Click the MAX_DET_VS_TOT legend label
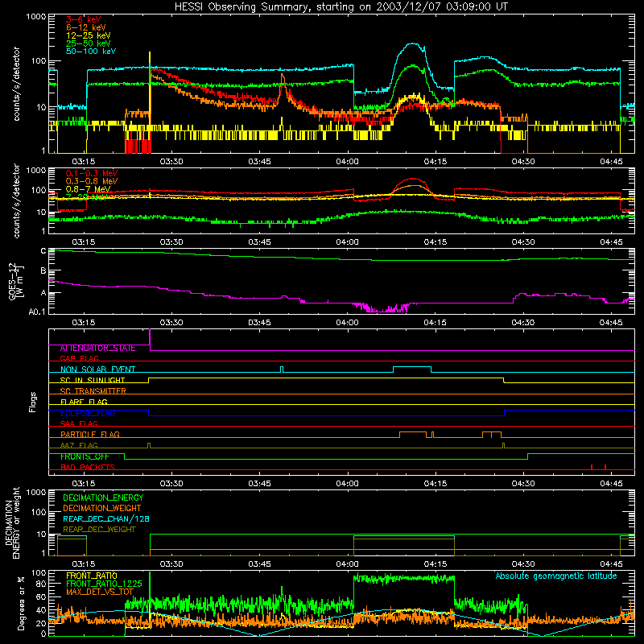This screenshot has height=644, width=644. pos(100,592)
